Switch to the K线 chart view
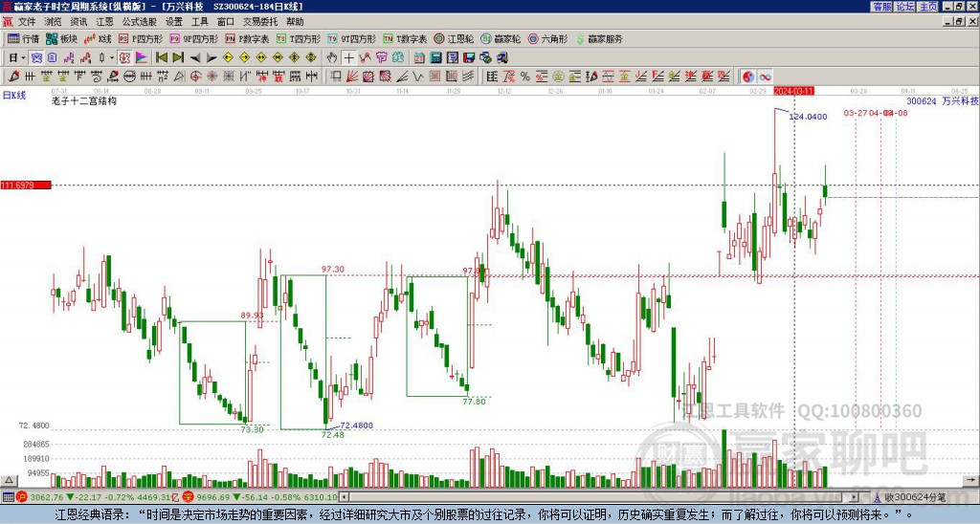 [98, 38]
